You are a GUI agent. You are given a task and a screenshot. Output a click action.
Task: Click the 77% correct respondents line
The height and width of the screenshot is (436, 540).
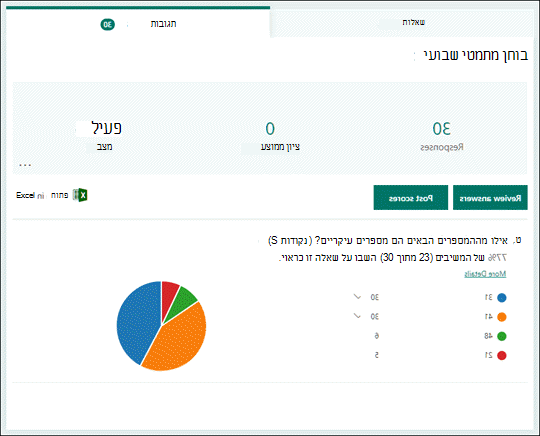[x=393, y=258]
